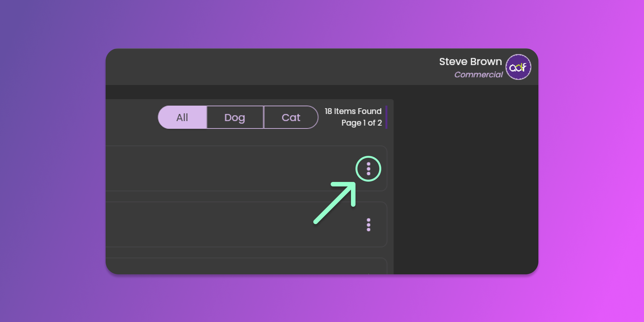644x322 pixels.
Task: Switch the filter to Cat
Action: (291, 118)
